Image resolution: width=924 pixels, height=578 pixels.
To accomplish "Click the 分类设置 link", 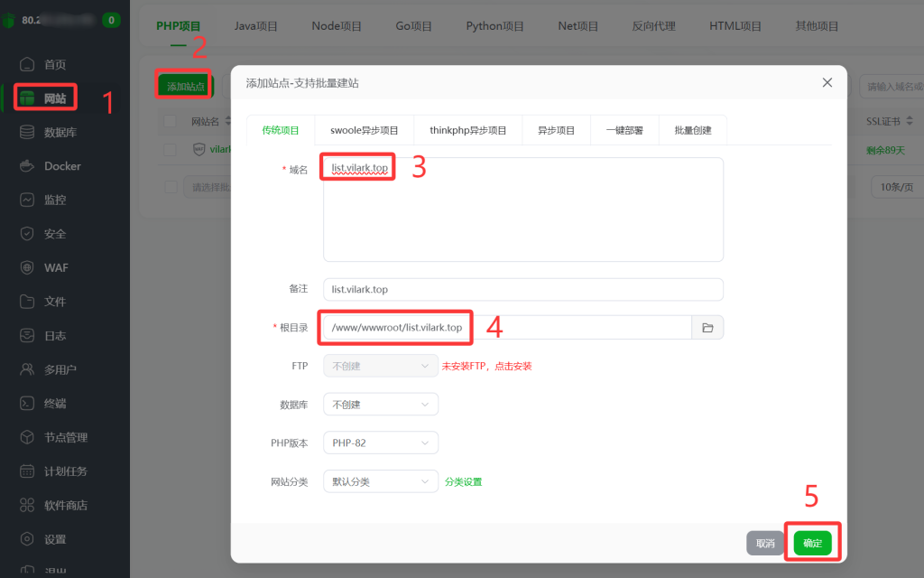I will pos(462,481).
